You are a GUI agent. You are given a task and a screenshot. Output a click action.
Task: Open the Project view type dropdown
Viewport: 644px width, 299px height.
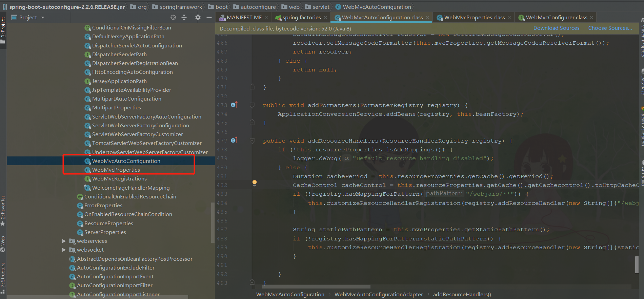point(43,18)
